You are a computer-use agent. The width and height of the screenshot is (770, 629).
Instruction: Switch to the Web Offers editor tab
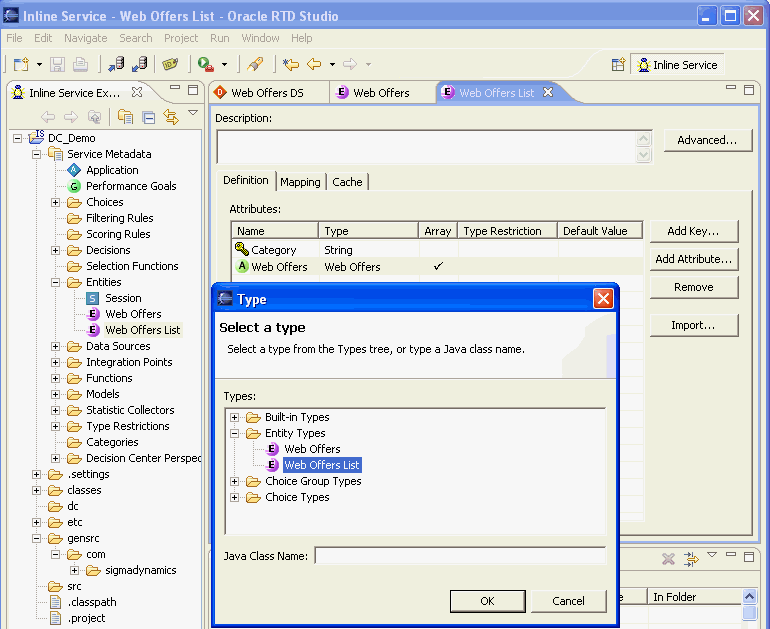point(382,93)
